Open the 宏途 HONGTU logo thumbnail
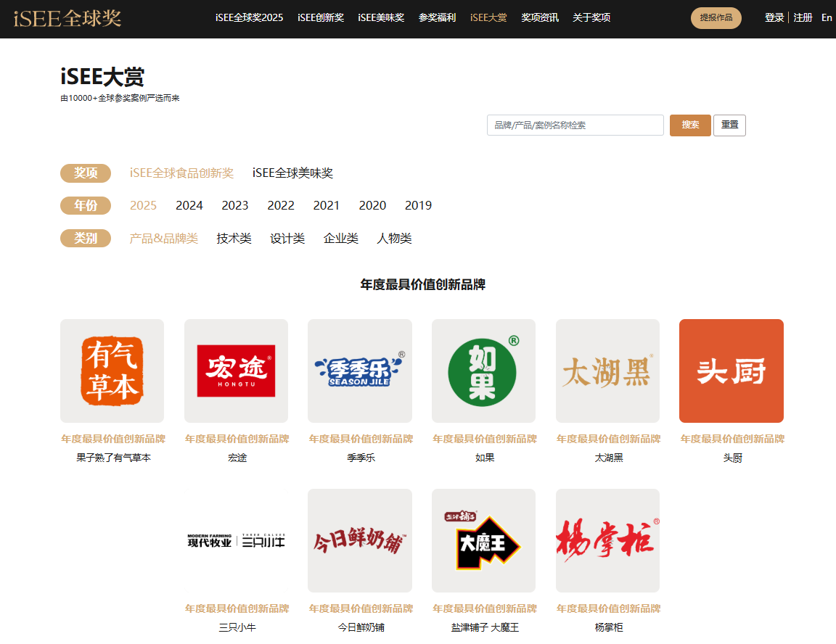 click(236, 371)
